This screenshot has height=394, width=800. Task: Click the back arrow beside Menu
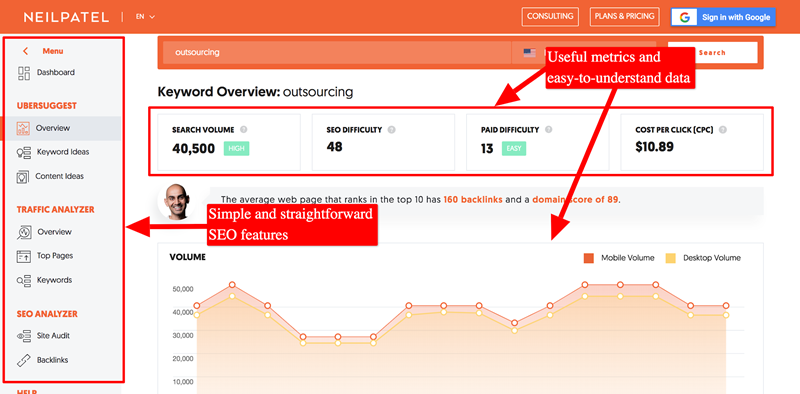[26, 51]
